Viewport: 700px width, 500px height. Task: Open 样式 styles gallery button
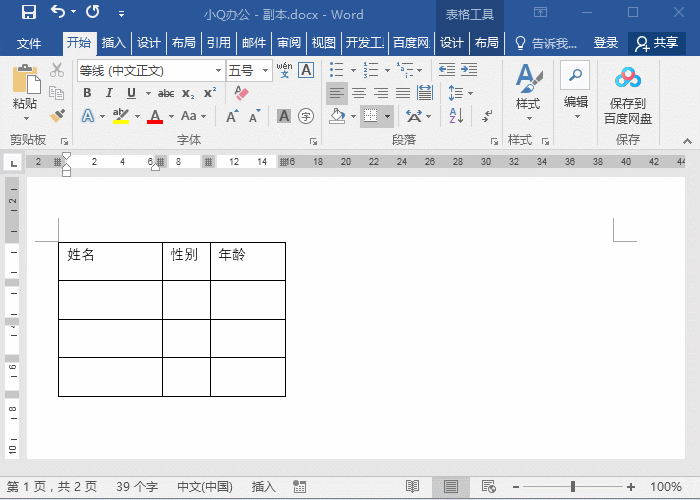click(528, 92)
